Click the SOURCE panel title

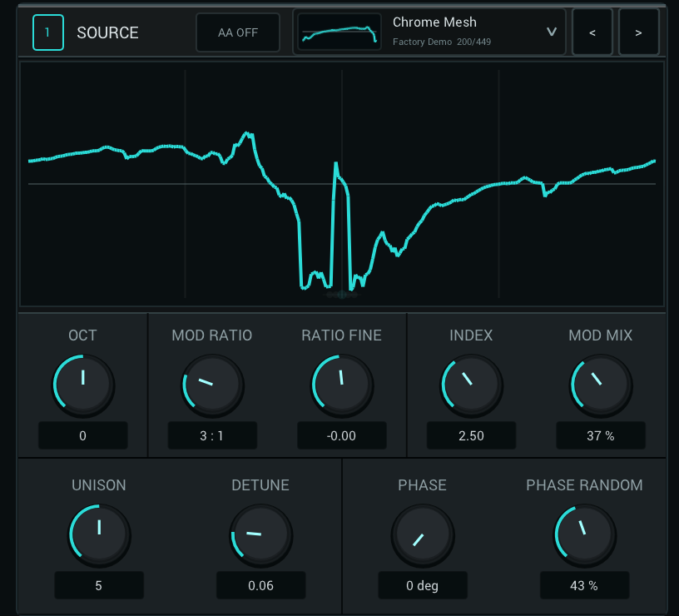click(x=108, y=32)
